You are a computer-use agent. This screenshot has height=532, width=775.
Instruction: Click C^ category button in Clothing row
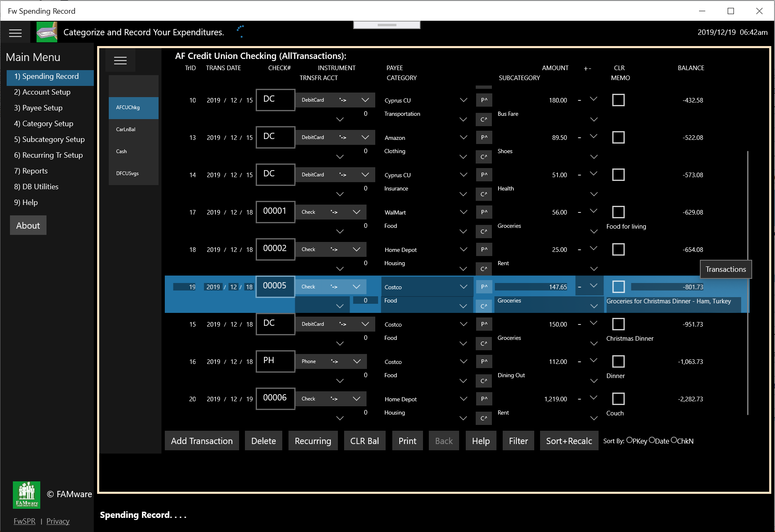pos(484,157)
